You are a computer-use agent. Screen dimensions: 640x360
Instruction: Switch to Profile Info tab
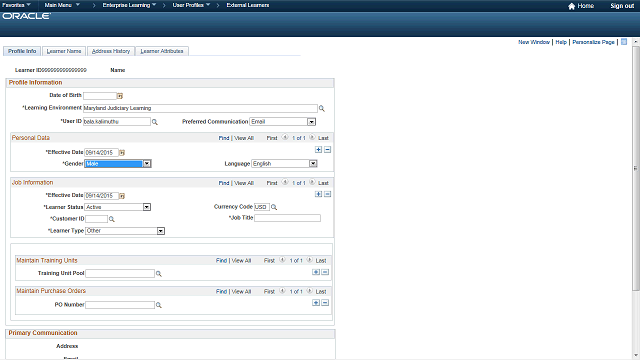pos(22,51)
